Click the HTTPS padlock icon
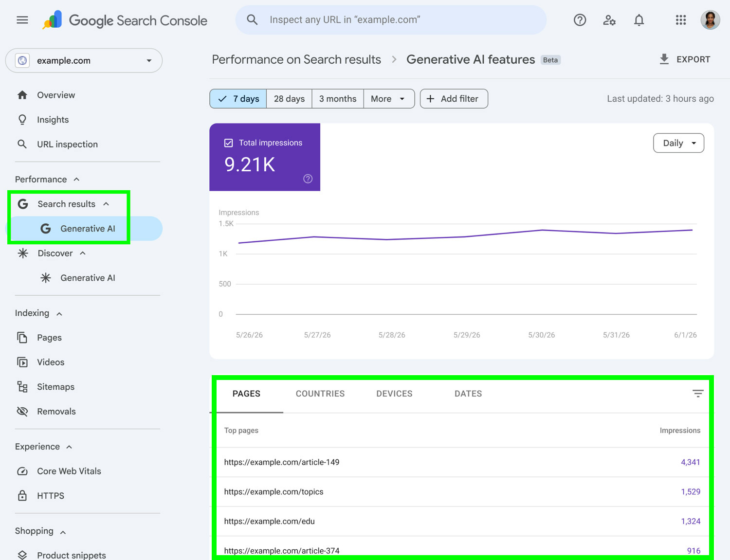The width and height of the screenshot is (730, 560). 22,496
